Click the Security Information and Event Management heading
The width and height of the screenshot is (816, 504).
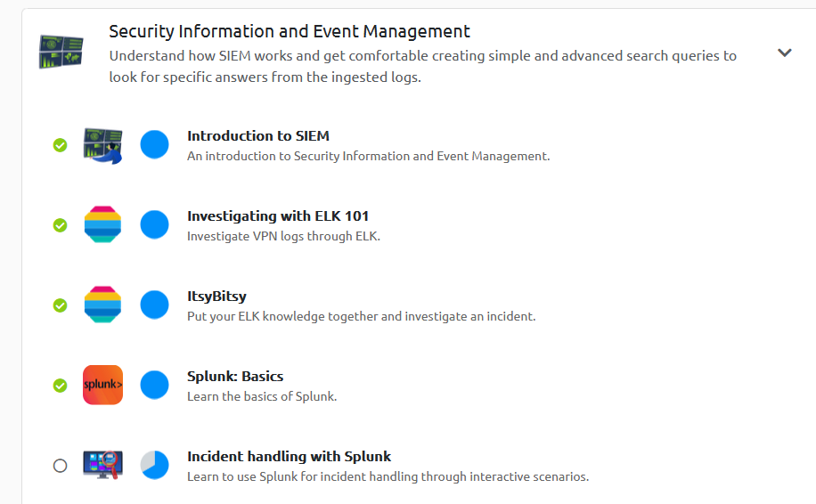[x=290, y=32]
